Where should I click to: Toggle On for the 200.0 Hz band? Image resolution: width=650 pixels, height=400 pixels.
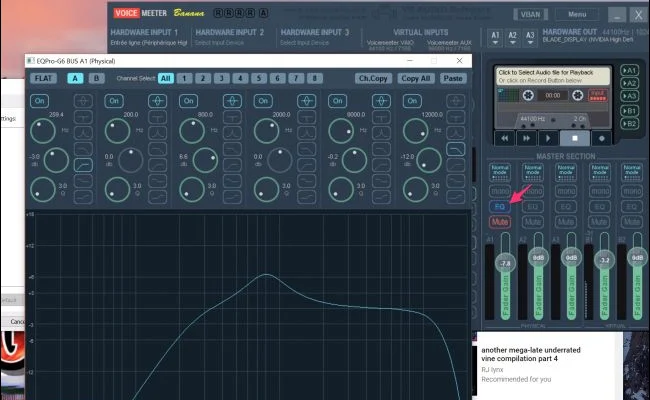(114, 101)
